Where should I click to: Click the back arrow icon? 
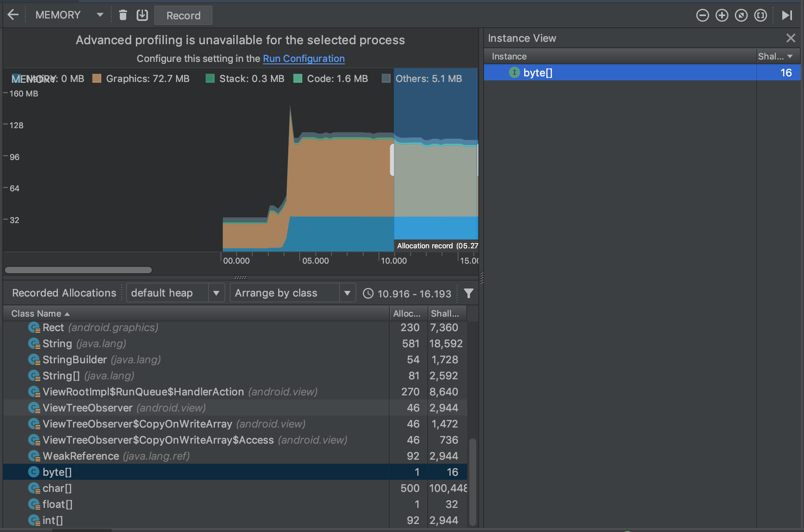[x=13, y=15]
